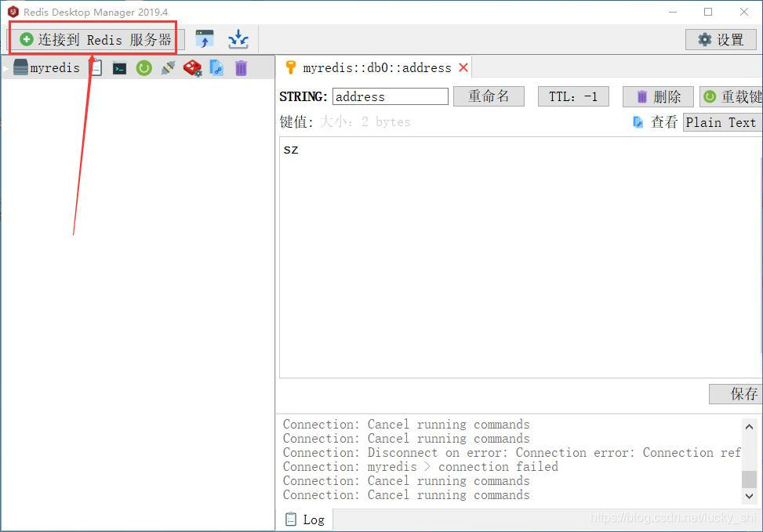The height and width of the screenshot is (532, 763).
Task: Open application settings via 设置 button
Action: point(720,38)
